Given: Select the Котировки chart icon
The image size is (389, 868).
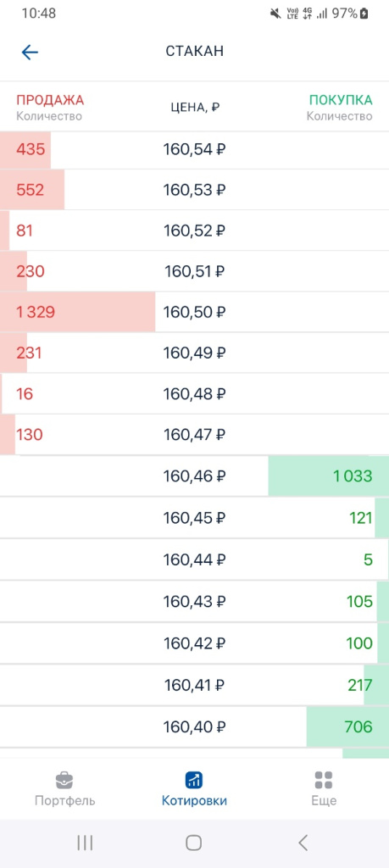Looking at the screenshot, I should point(194,781).
